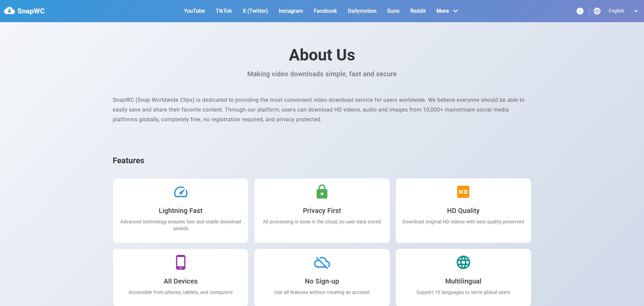Go to the TikTok nav item
Image resolution: width=644 pixels, height=306 pixels.
coord(224,11)
